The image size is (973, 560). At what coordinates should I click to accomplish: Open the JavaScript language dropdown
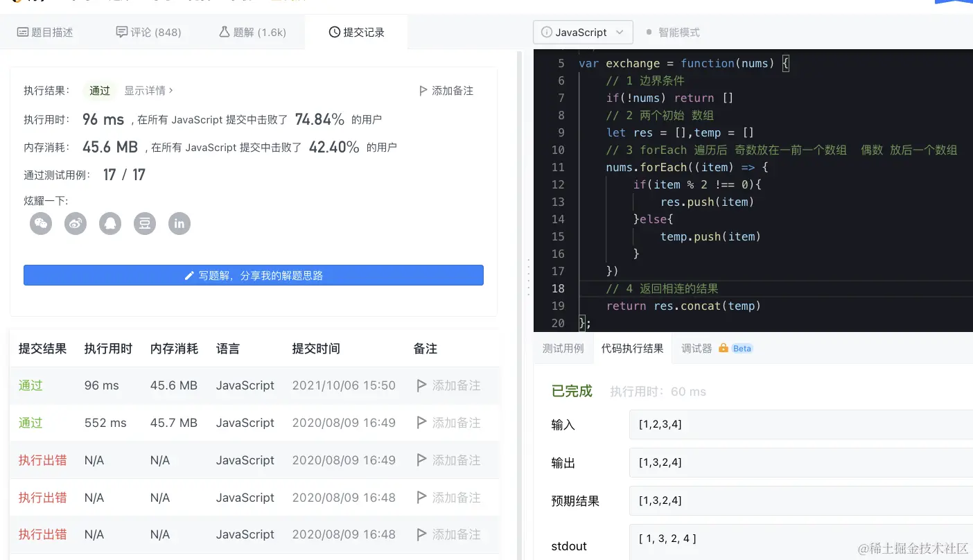coord(583,33)
